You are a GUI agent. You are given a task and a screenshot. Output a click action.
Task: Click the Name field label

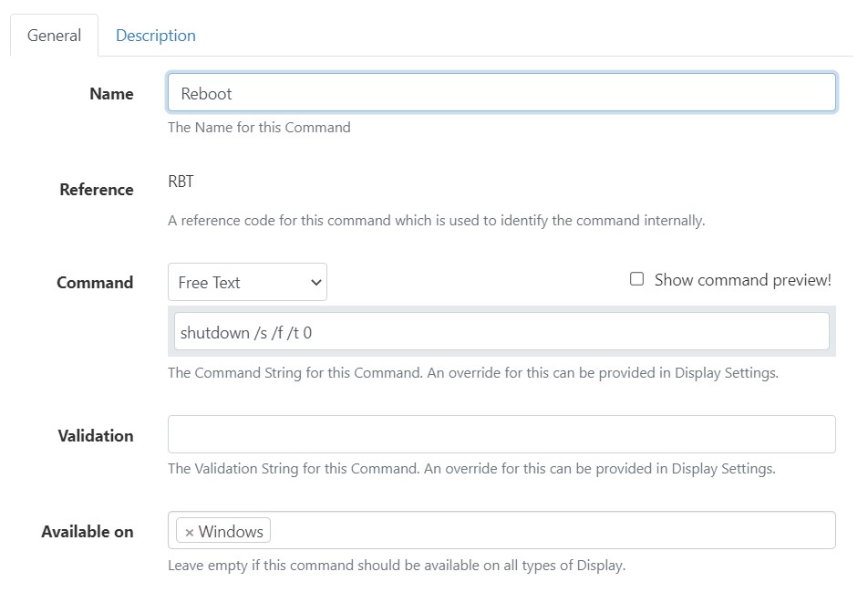pos(111,94)
